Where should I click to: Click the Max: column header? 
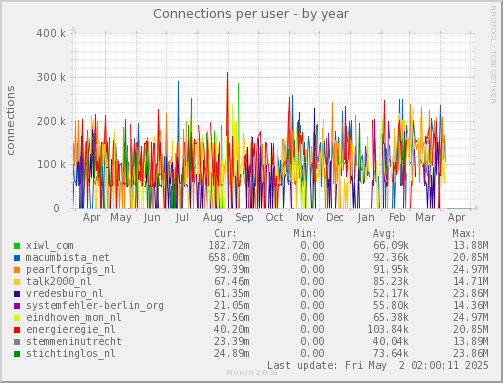tap(464, 233)
